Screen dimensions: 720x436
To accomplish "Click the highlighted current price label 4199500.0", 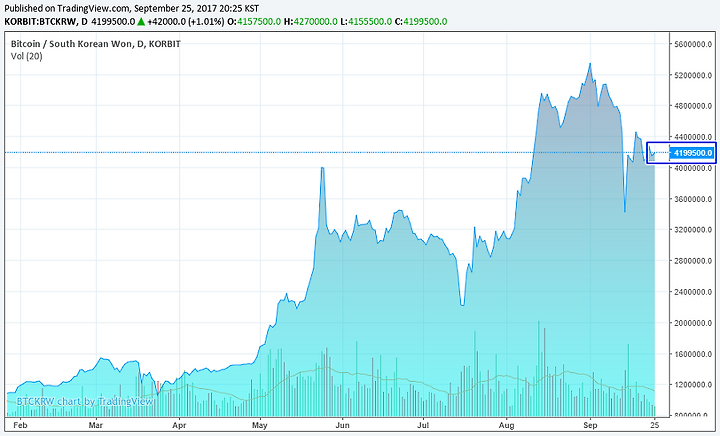I will point(693,153).
